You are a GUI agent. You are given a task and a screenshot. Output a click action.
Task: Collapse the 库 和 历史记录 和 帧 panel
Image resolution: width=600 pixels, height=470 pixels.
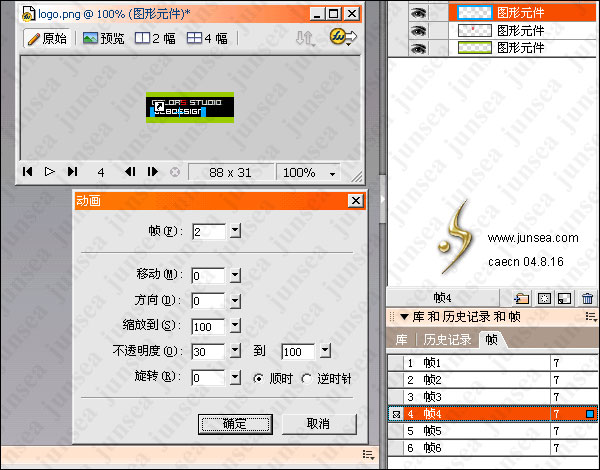tap(393, 317)
